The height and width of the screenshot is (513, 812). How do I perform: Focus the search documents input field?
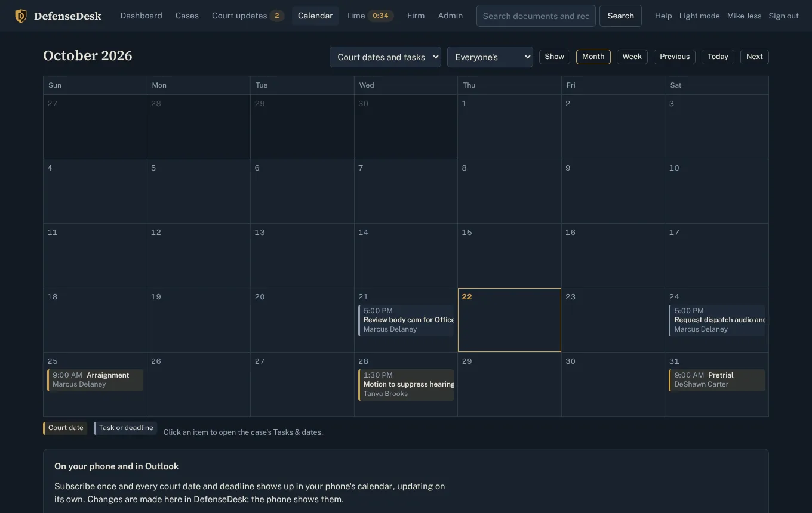click(536, 16)
